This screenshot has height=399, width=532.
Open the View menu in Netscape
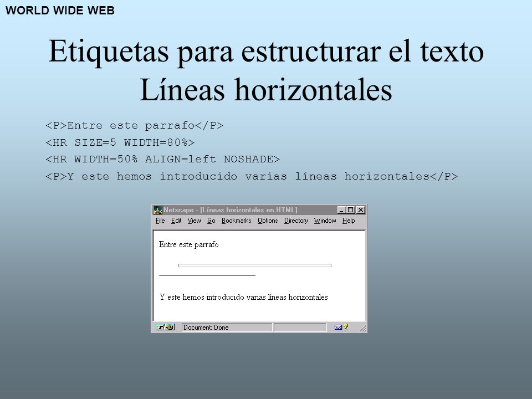pyautogui.click(x=194, y=221)
